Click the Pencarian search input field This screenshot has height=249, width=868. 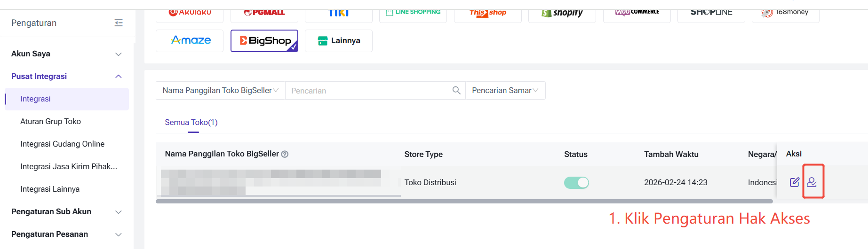point(367,91)
